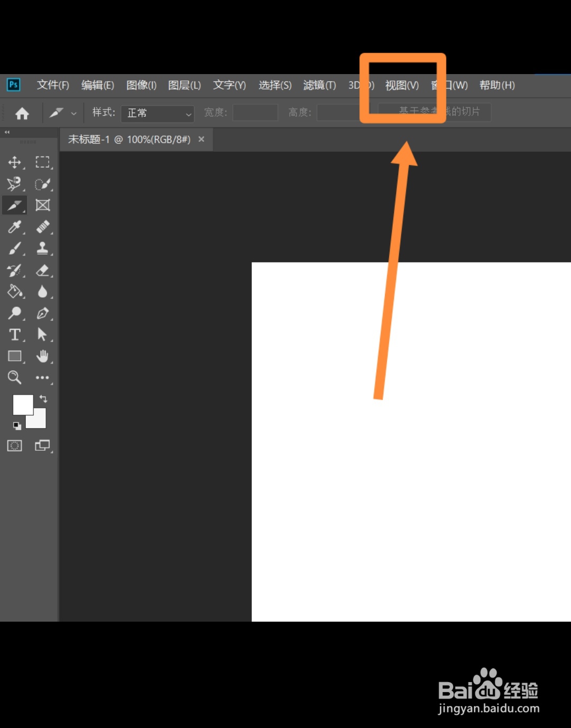Click the foreground color swatch
The width and height of the screenshot is (571, 728).
(x=23, y=405)
